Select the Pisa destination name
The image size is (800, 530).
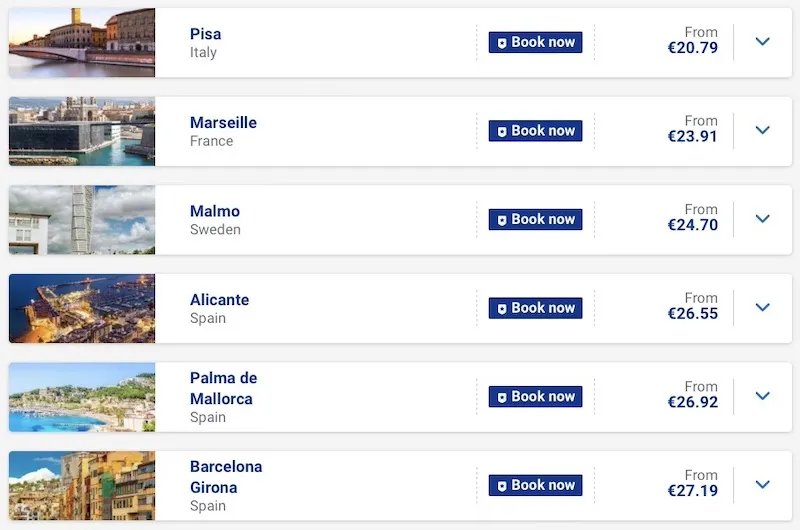[206, 34]
